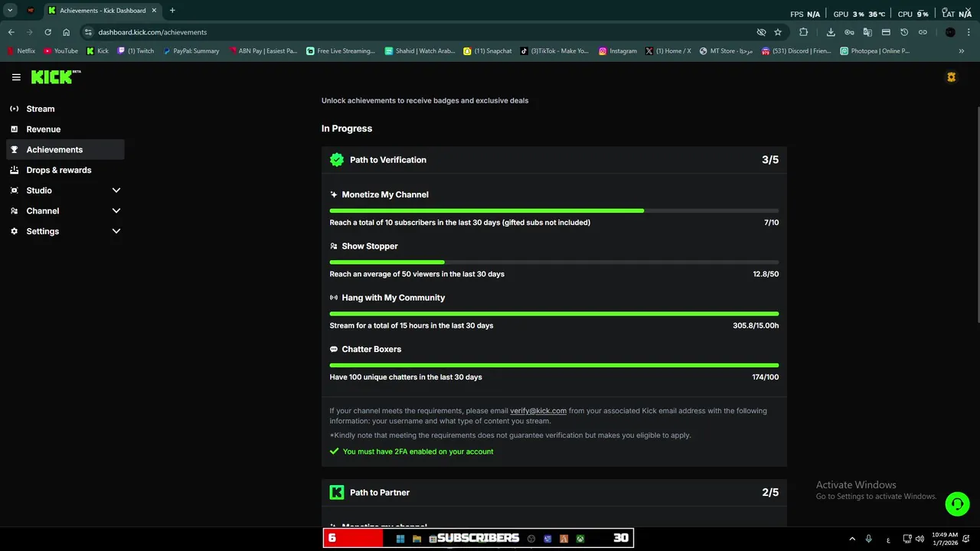Click the Path to Partner Kick icon

click(337, 492)
